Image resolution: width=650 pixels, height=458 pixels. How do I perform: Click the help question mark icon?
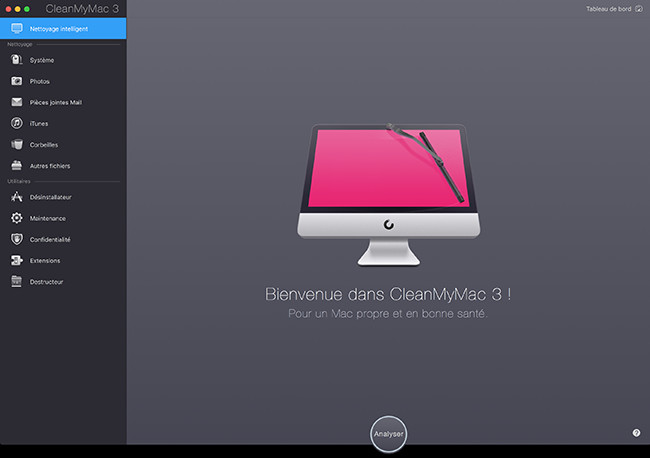[636, 433]
